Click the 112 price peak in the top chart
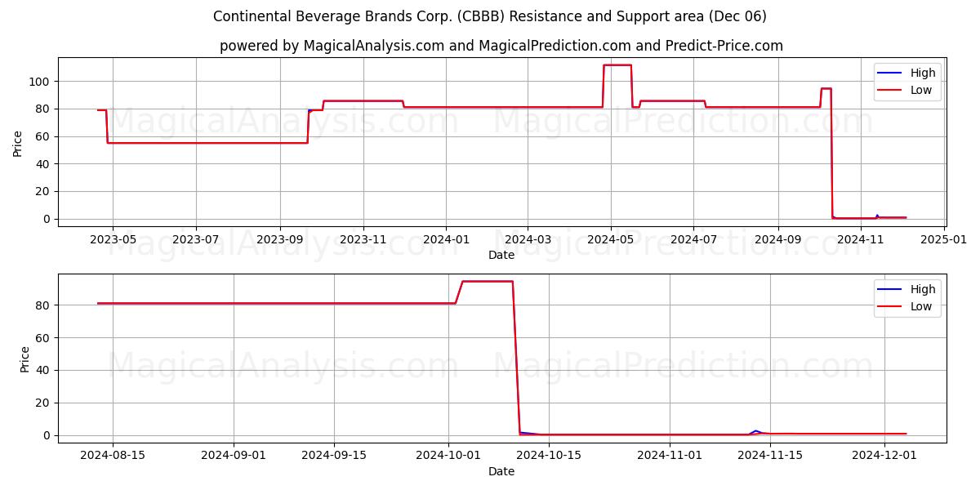 pyautogui.click(x=617, y=65)
